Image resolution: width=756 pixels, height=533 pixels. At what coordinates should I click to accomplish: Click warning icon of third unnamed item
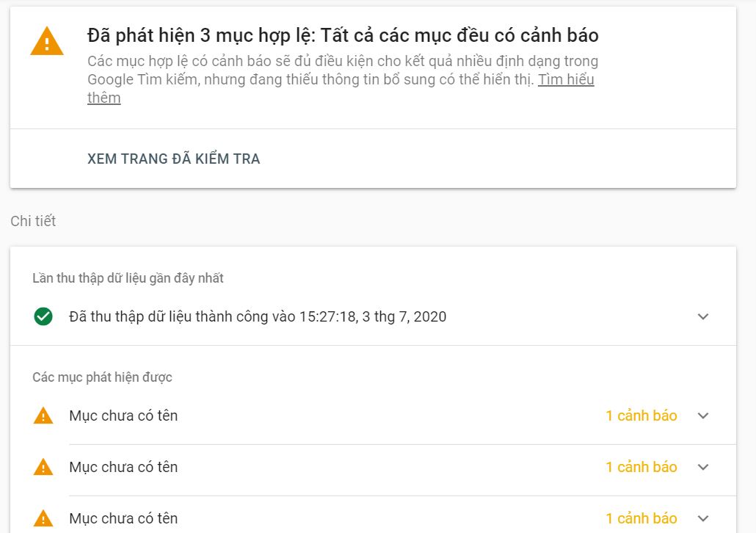tap(43, 518)
